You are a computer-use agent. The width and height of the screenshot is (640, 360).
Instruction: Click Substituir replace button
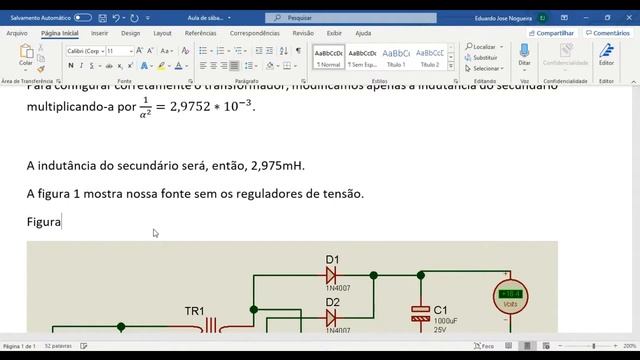pos(481,58)
